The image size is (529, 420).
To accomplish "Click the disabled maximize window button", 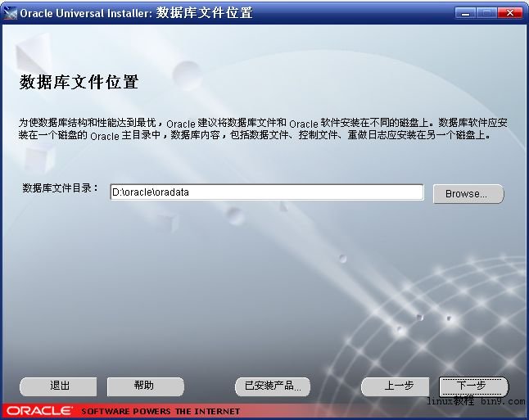I will coord(487,13).
